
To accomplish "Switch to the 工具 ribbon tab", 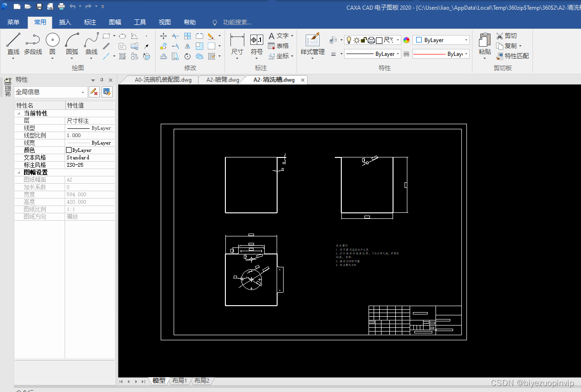I will click(x=140, y=22).
